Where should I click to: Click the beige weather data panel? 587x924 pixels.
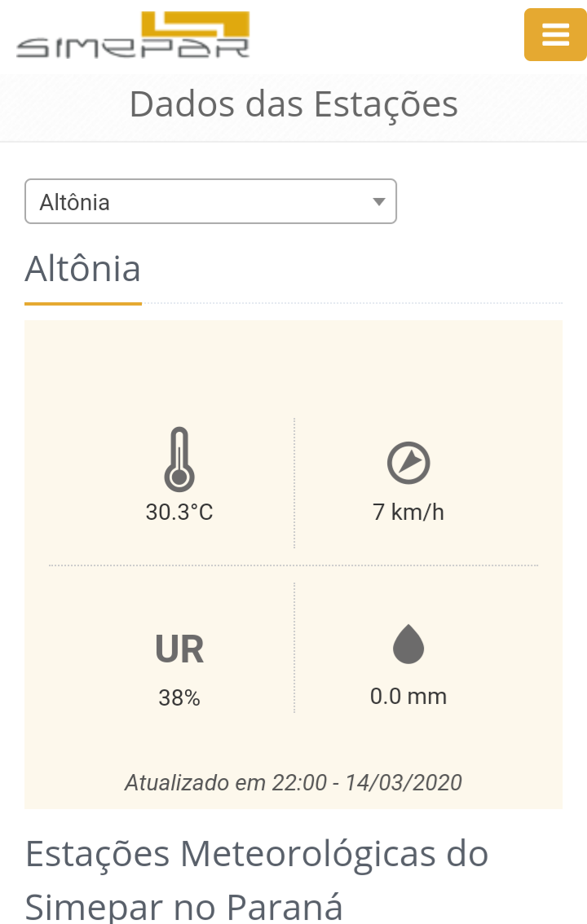point(293,565)
